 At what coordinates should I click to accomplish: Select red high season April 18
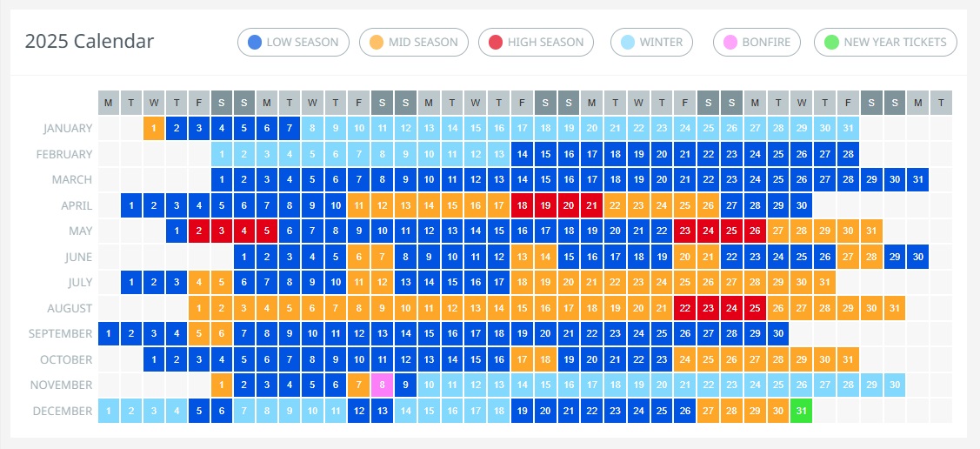523,205
